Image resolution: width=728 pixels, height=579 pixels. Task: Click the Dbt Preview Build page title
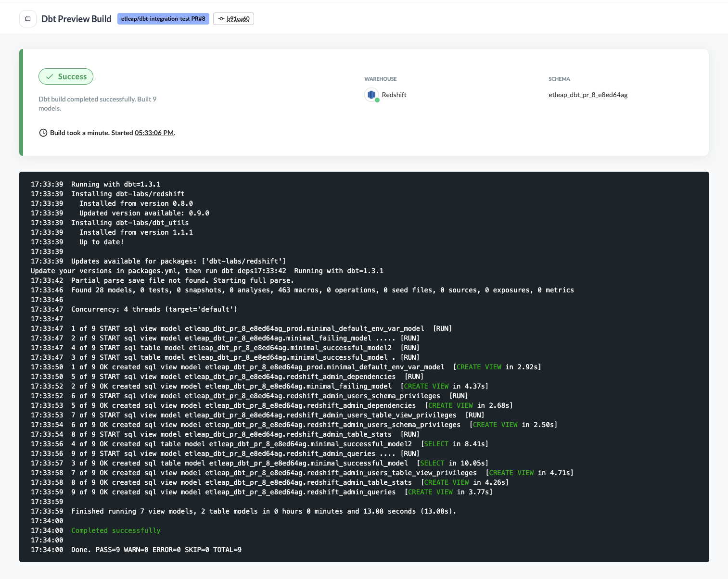tap(76, 19)
